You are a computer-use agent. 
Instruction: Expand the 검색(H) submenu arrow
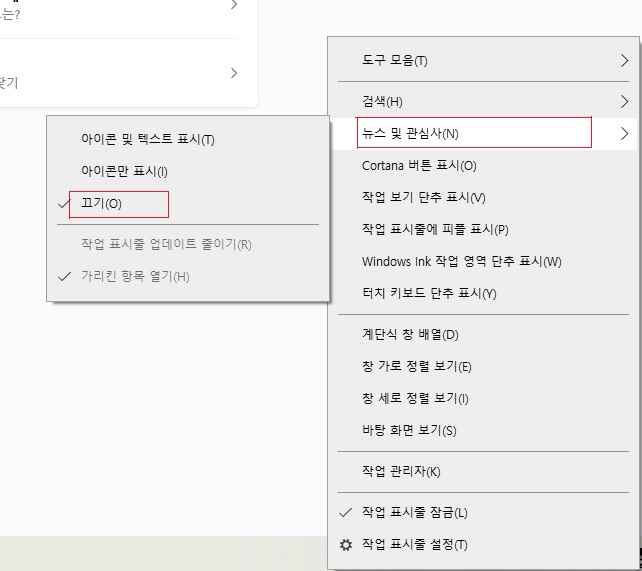point(624,102)
